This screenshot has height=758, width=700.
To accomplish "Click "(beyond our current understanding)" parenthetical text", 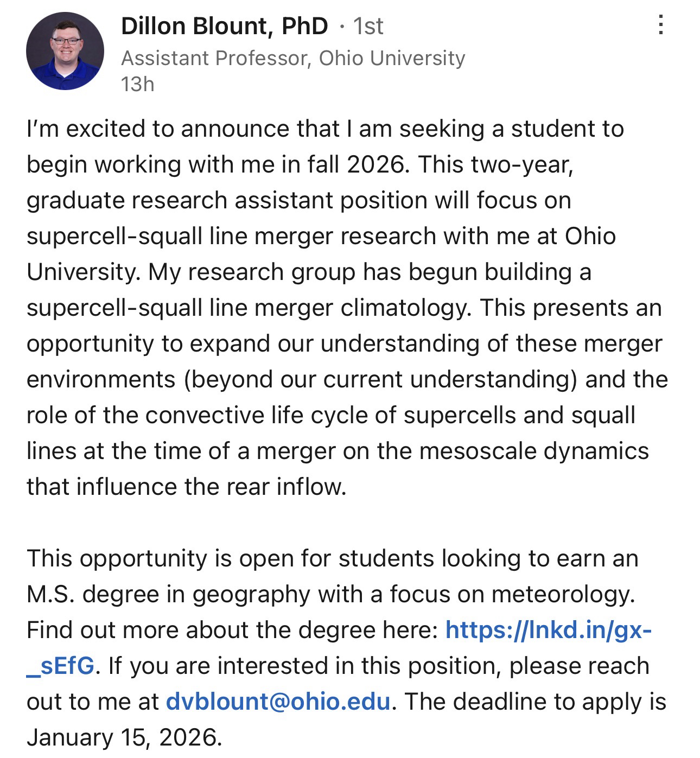I will (x=380, y=379).
